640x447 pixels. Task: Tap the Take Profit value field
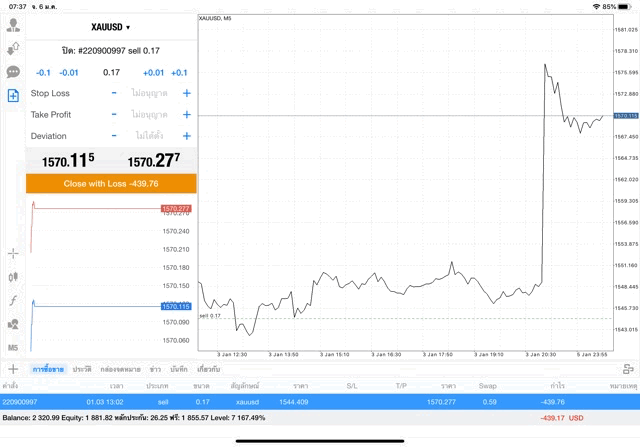click(150, 115)
